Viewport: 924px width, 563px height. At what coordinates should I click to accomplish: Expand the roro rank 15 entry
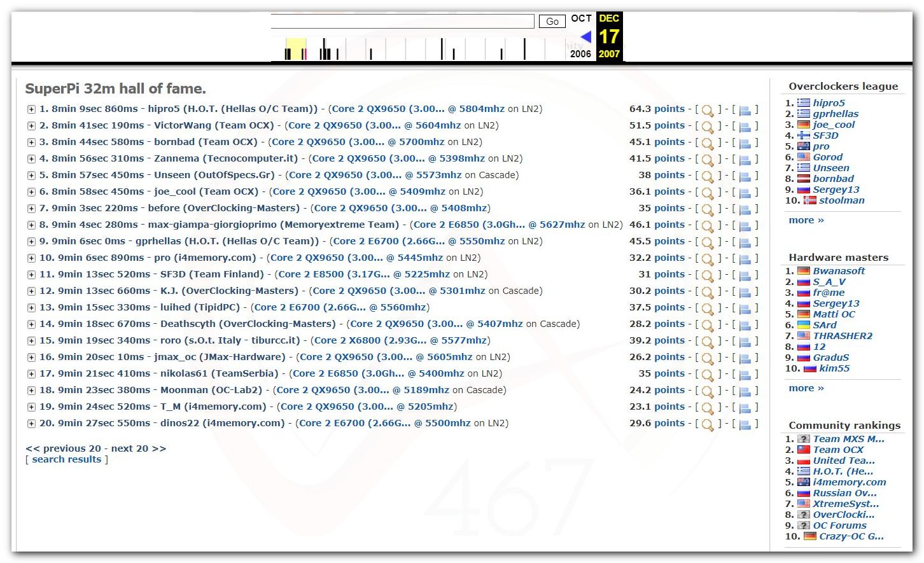coord(31,341)
